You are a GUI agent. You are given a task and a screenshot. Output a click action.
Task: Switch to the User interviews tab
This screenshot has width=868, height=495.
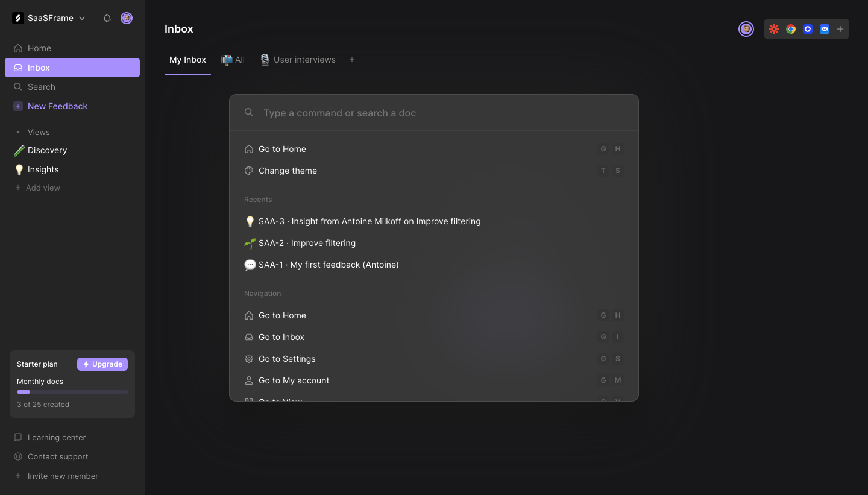pyautogui.click(x=298, y=60)
